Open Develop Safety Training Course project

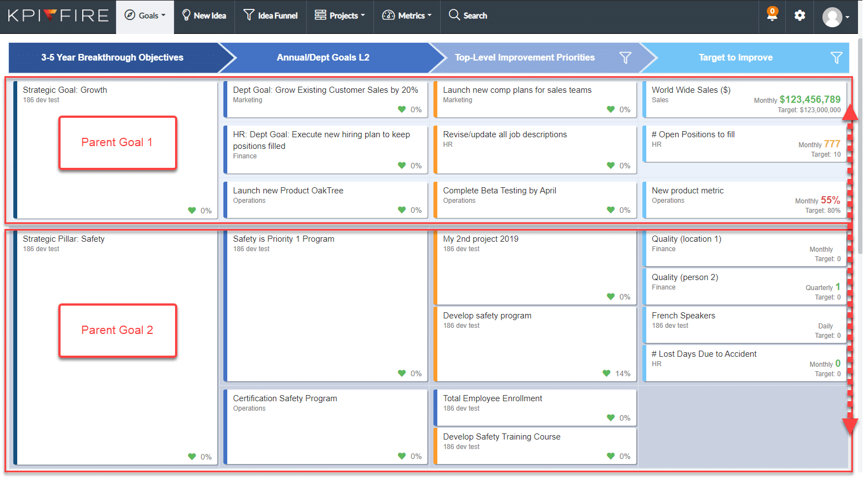535,446
